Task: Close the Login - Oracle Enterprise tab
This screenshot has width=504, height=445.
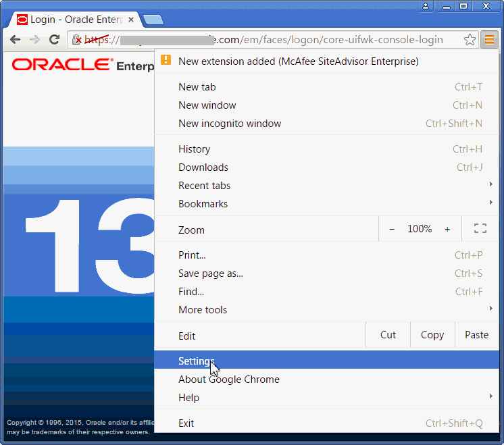Action: 131,20
